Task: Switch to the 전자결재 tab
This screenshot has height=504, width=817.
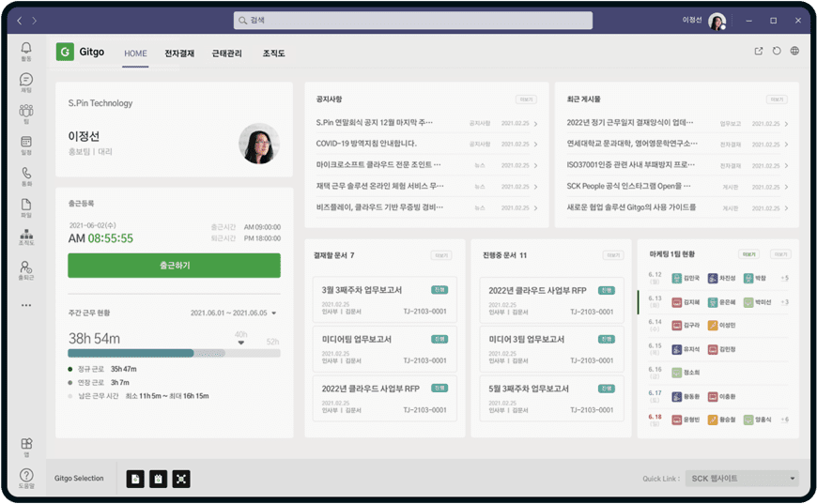Action: click(179, 53)
